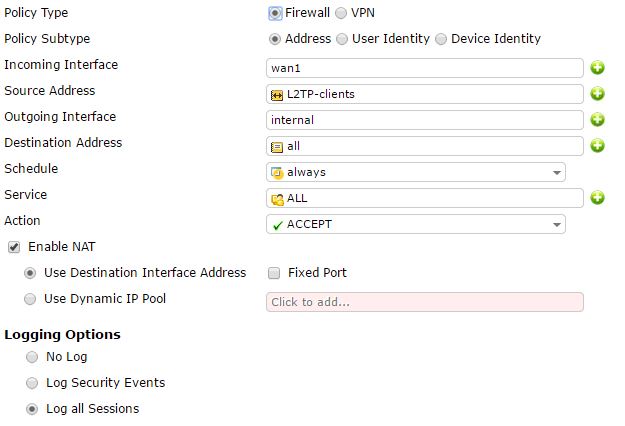Select No Log logging option
This screenshot has width=625, height=426.
point(32,357)
